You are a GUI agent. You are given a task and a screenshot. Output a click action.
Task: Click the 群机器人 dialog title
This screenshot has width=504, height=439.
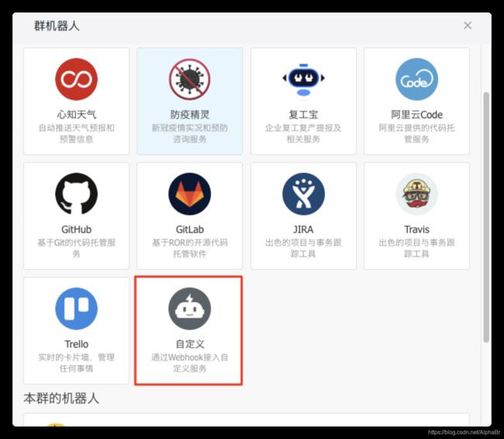pyautogui.click(x=57, y=26)
